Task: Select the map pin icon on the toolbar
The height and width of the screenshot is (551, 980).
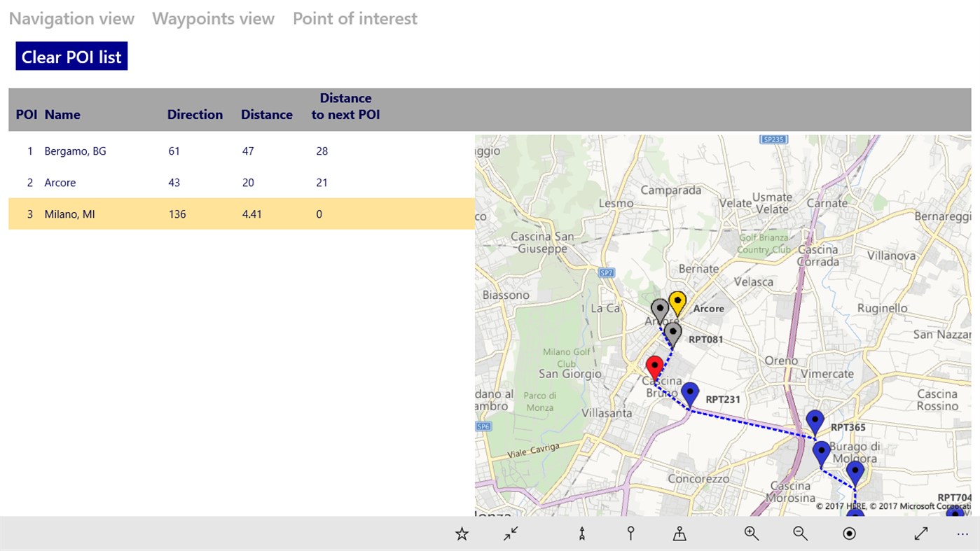Action: click(630, 533)
